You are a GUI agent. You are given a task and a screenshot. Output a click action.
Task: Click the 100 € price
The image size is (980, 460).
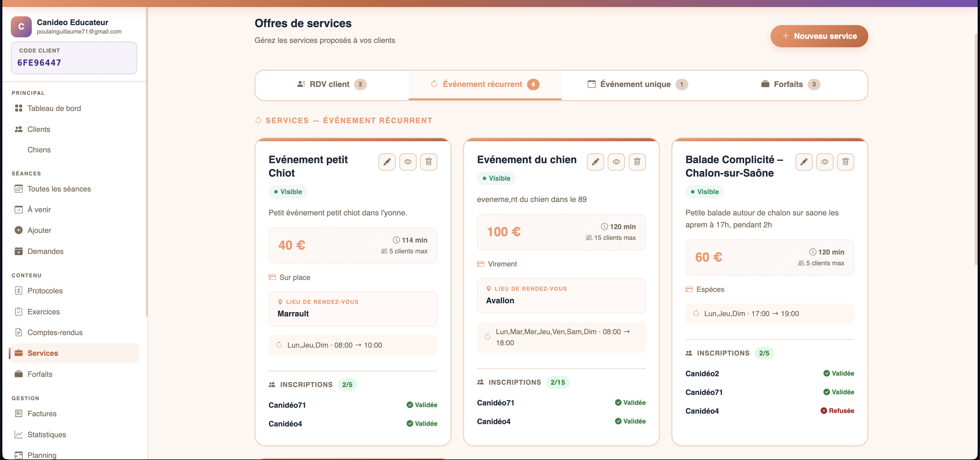point(504,232)
